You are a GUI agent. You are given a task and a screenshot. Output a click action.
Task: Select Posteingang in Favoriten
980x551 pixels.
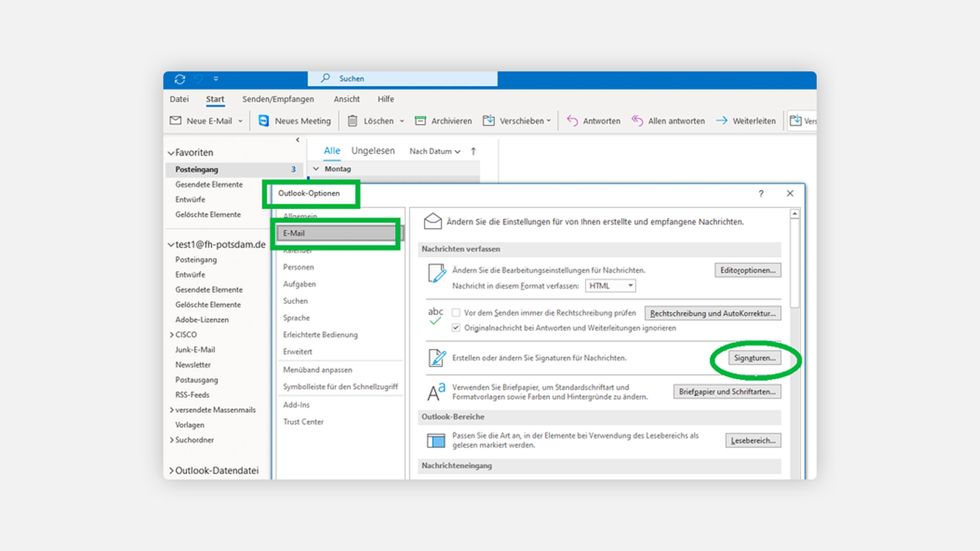point(234,169)
